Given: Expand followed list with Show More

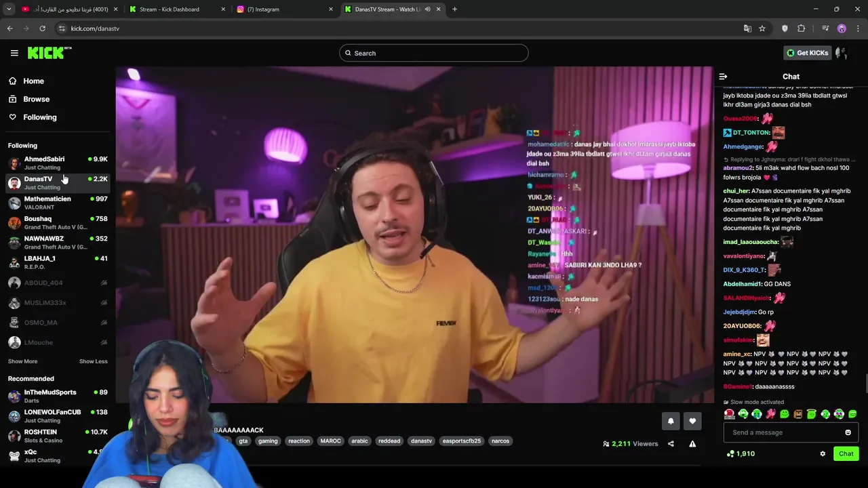Looking at the screenshot, I should click(x=22, y=361).
